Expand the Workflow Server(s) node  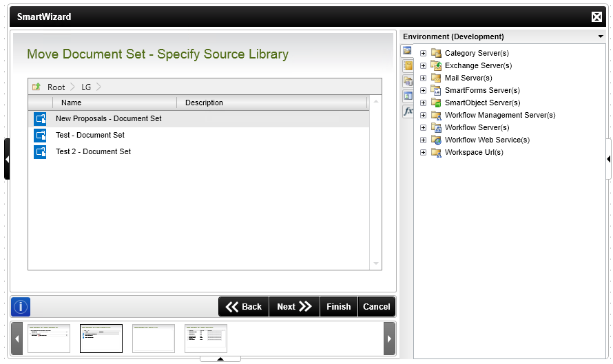tap(423, 128)
